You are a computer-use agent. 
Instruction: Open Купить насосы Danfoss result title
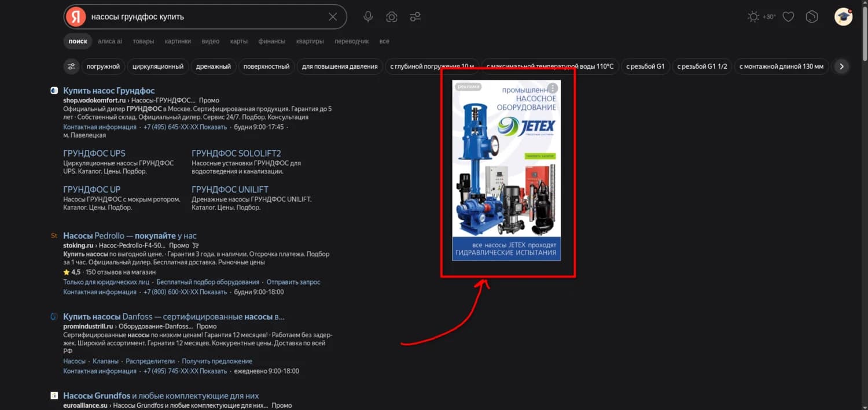pyautogui.click(x=174, y=317)
